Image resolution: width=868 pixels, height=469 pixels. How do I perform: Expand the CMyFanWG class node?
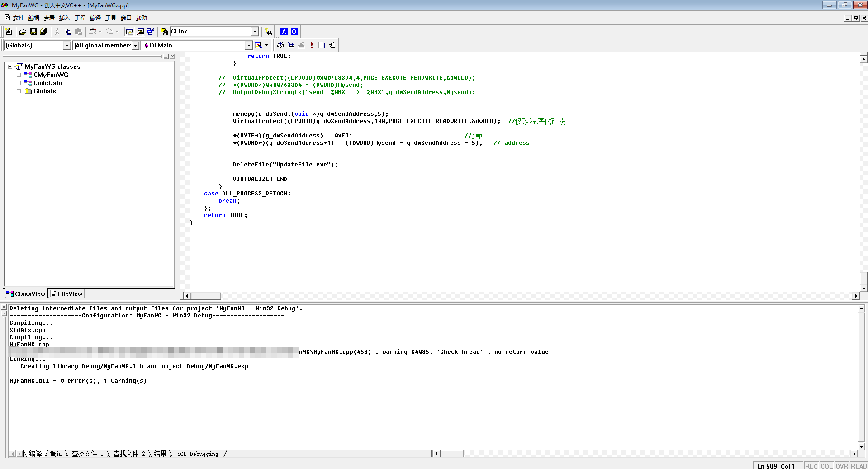tap(19, 75)
